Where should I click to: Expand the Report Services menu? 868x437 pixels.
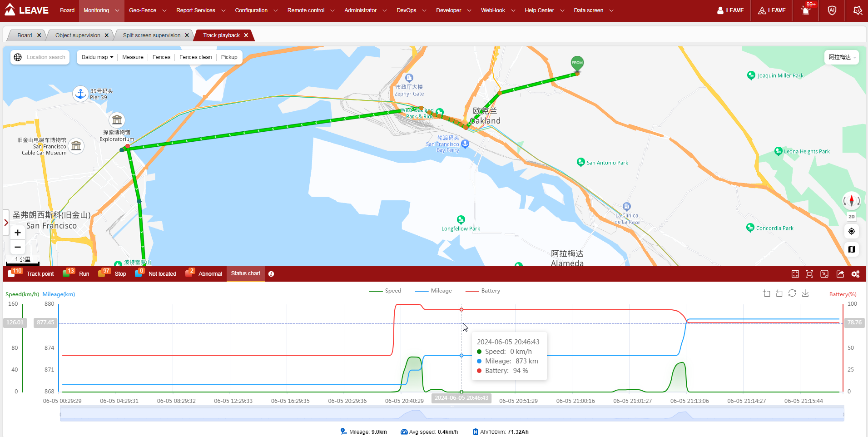(x=200, y=10)
